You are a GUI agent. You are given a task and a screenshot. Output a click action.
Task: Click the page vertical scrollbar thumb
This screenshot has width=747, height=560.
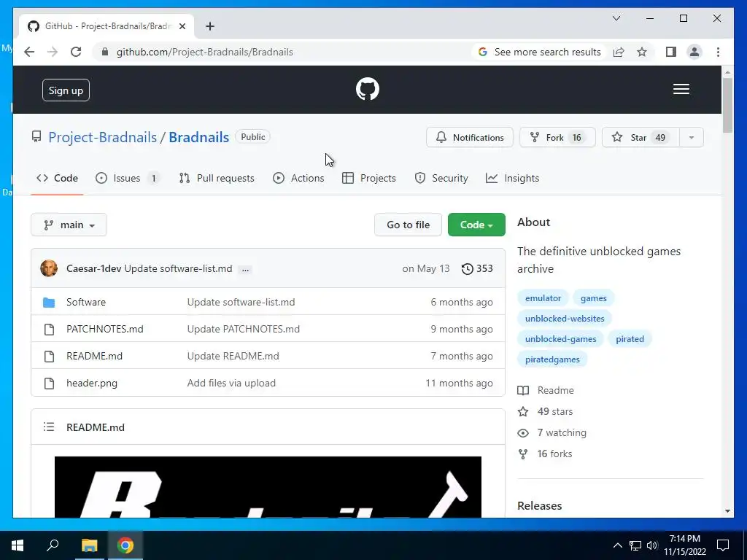(727, 105)
